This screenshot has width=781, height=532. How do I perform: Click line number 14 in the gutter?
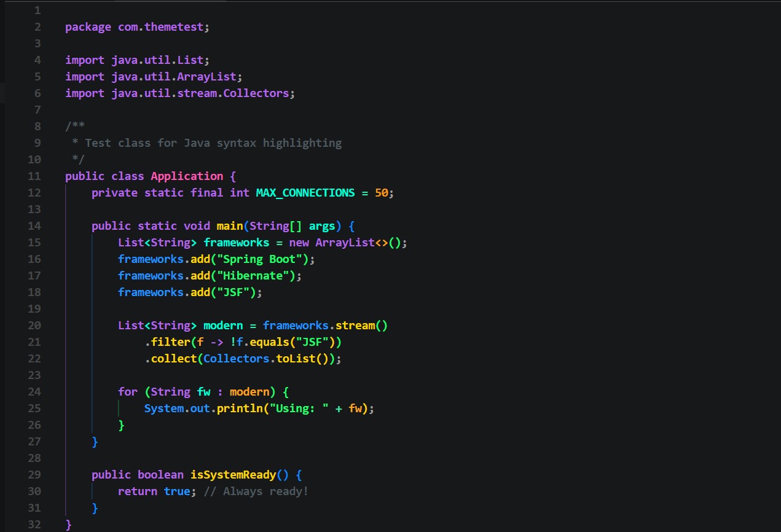click(34, 226)
